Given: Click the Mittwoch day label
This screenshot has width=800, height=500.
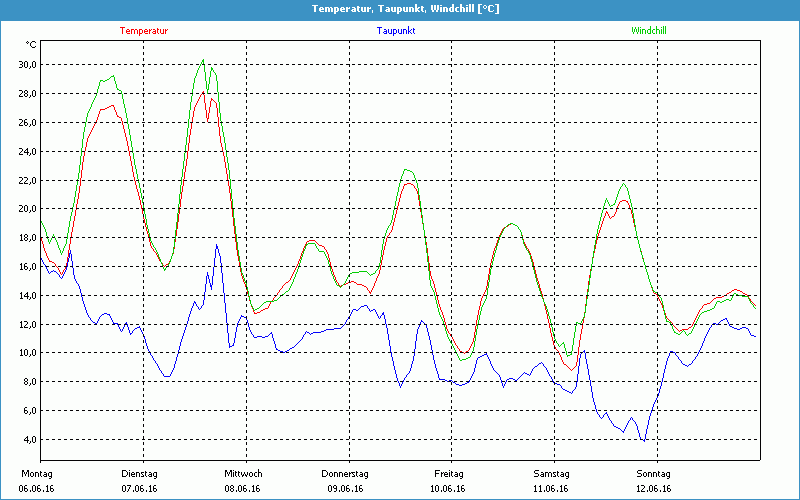Looking at the screenshot, I should pos(243,474).
